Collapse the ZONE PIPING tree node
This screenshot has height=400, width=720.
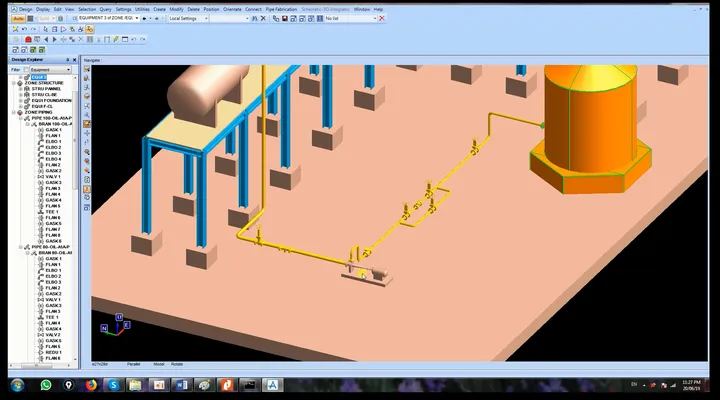pos(14,112)
